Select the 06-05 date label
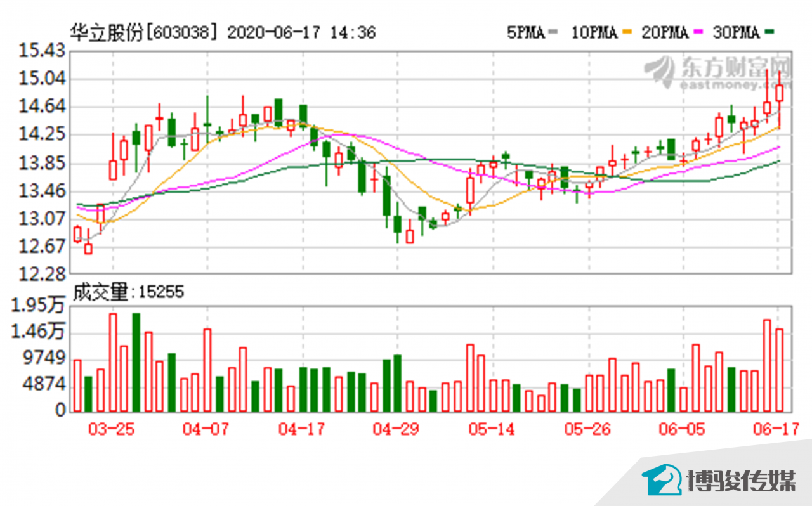 683,429
